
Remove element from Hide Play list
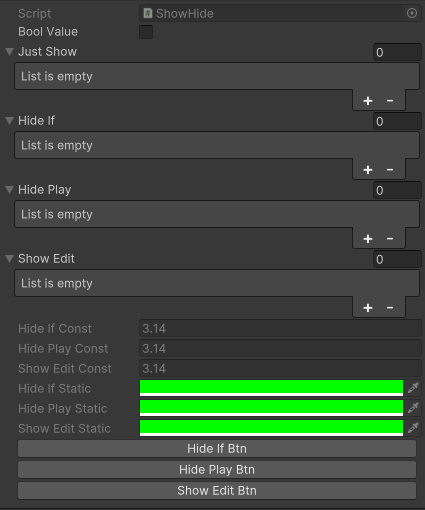tap(390, 239)
